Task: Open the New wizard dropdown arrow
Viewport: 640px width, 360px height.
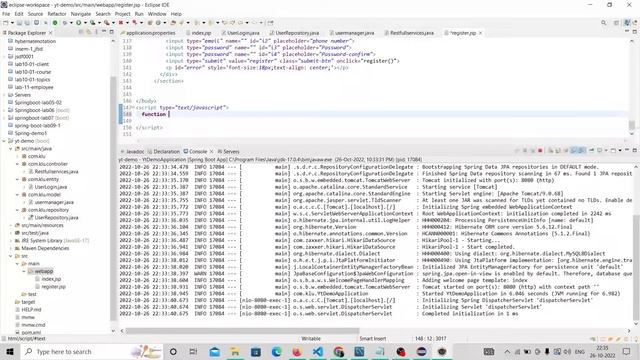Action: coord(12,23)
